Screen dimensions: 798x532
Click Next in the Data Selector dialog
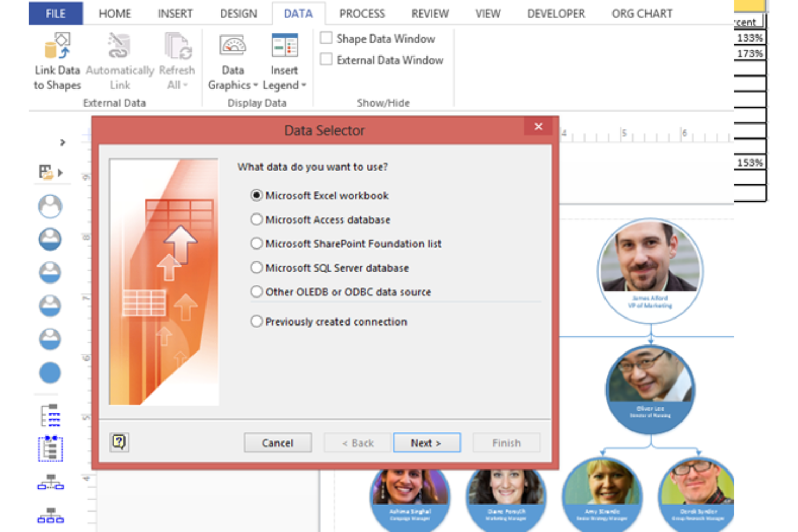[x=426, y=443]
